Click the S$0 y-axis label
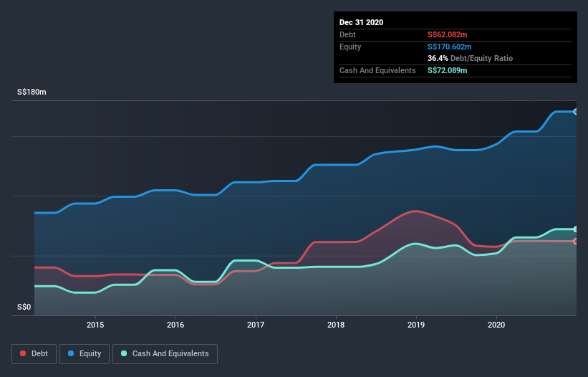 tap(24, 307)
